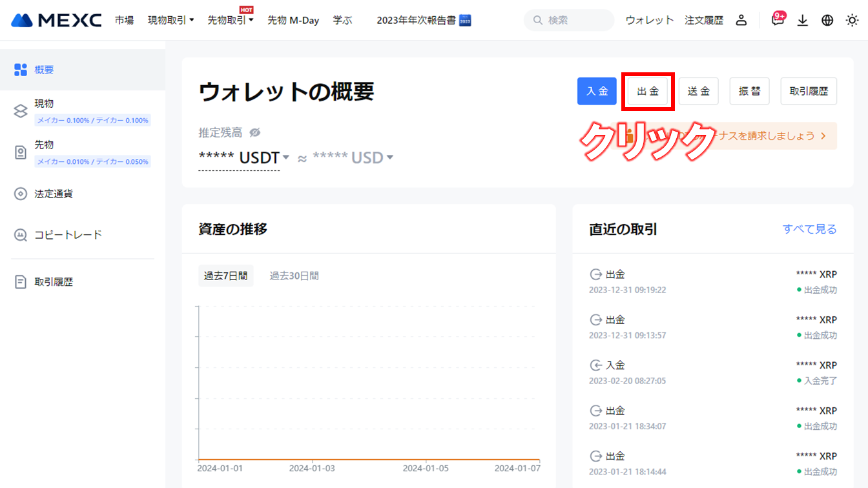Click the highlighted 出金 button
This screenshot has height=488, width=868.
tap(648, 91)
